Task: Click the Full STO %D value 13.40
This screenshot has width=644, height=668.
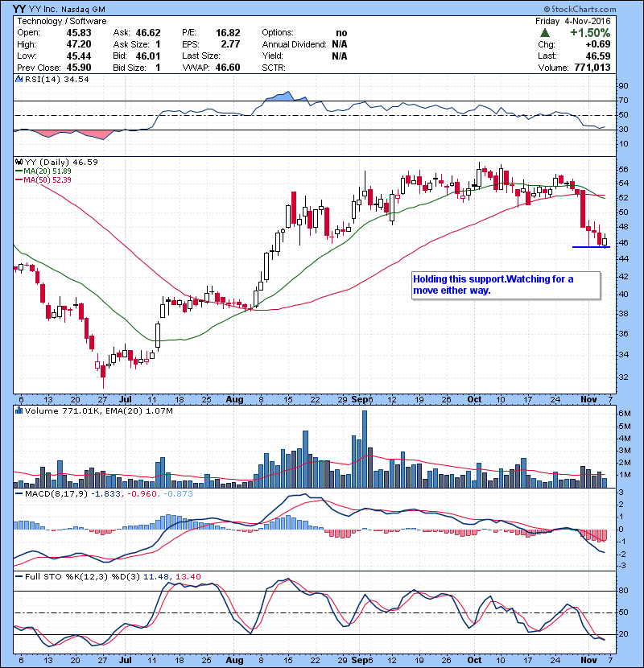Action: (x=188, y=577)
